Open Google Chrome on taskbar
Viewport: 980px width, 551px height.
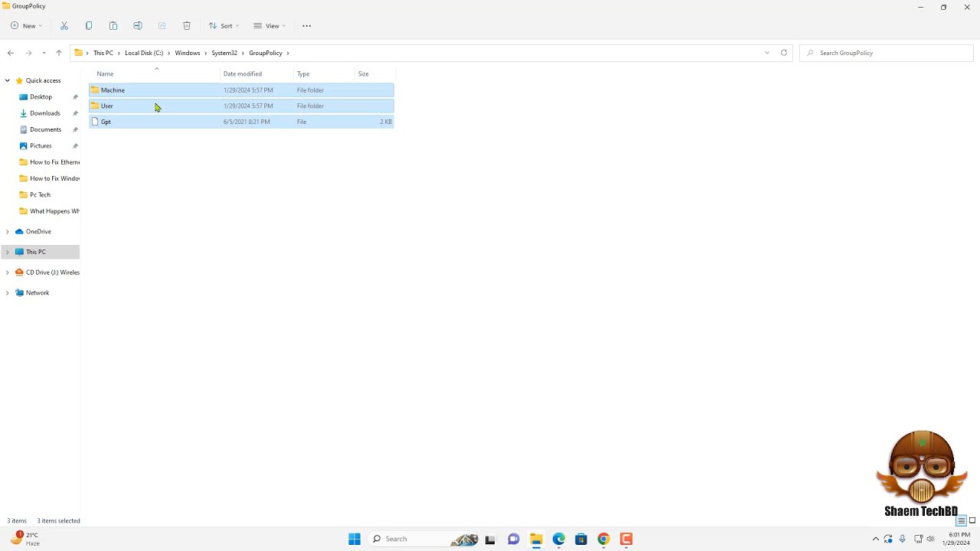click(604, 539)
